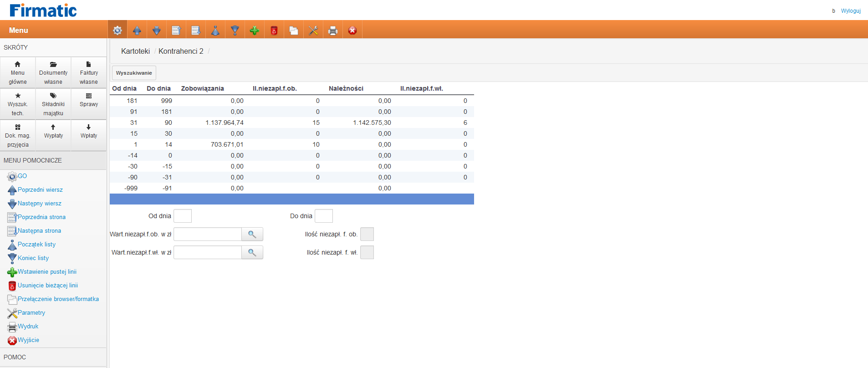Click the Od dnia input field
This screenshot has width=868, height=368.
tap(183, 216)
